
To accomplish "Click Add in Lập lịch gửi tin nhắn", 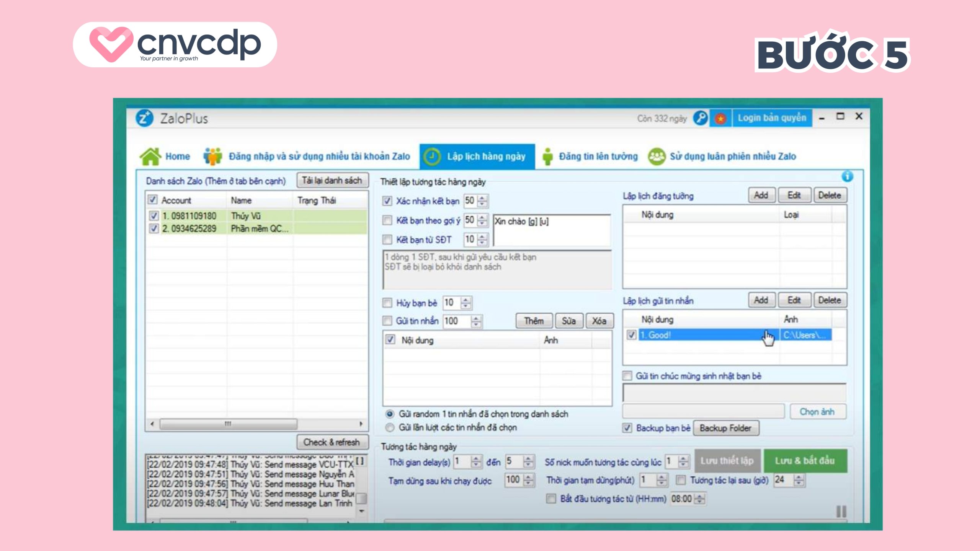I will (761, 300).
